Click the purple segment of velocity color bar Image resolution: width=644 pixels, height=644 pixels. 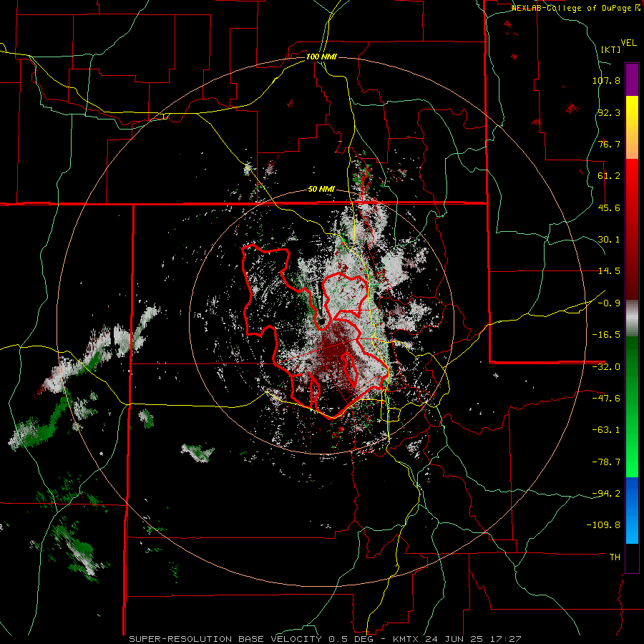tap(632, 79)
